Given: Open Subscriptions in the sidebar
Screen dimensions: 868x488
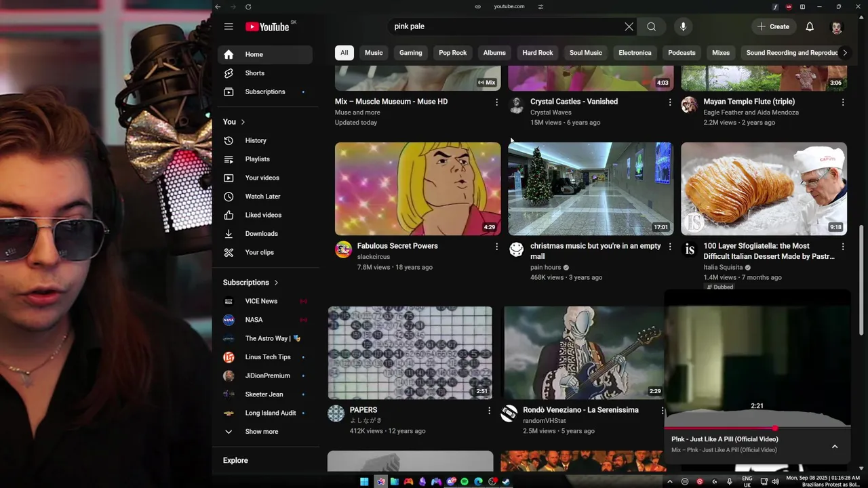Looking at the screenshot, I should click(x=265, y=91).
